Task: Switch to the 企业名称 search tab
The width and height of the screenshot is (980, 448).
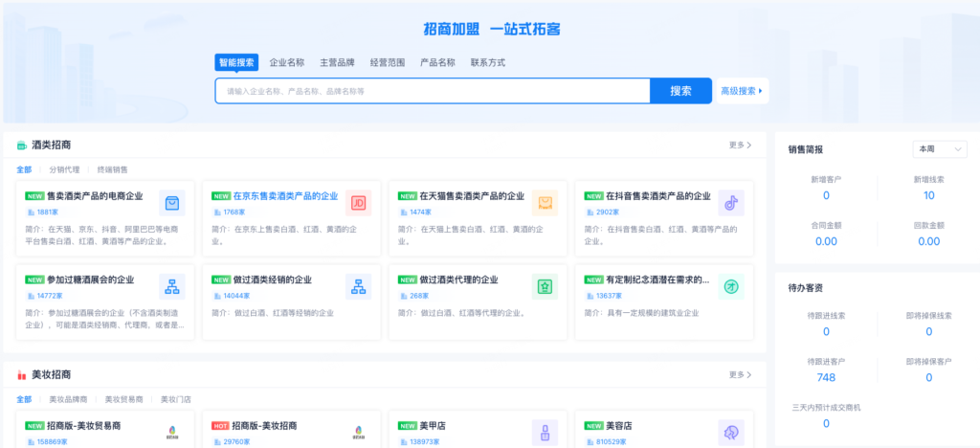Action: pos(287,62)
